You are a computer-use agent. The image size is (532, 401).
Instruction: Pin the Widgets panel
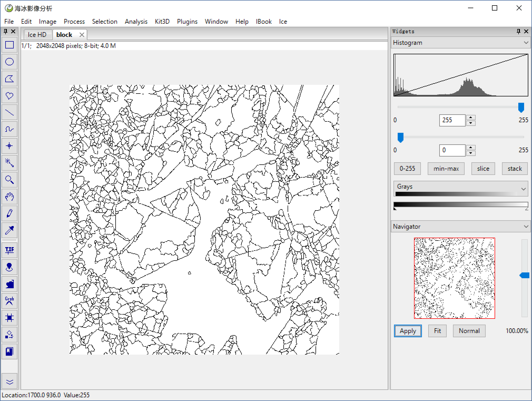pyautogui.click(x=518, y=31)
